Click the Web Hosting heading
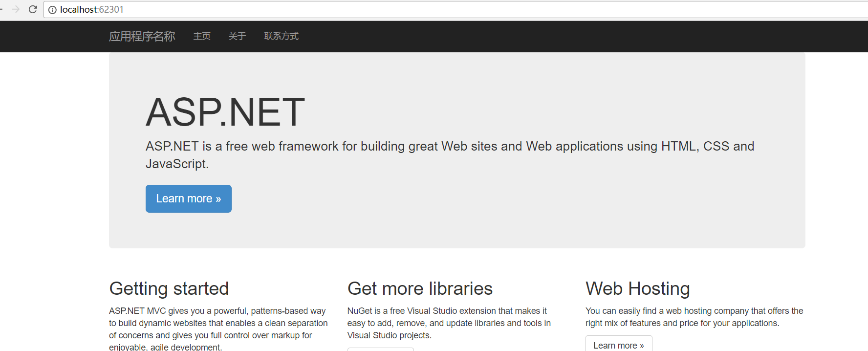Screen dimensions: 868x351 pyautogui.click(x=638, y=288)
